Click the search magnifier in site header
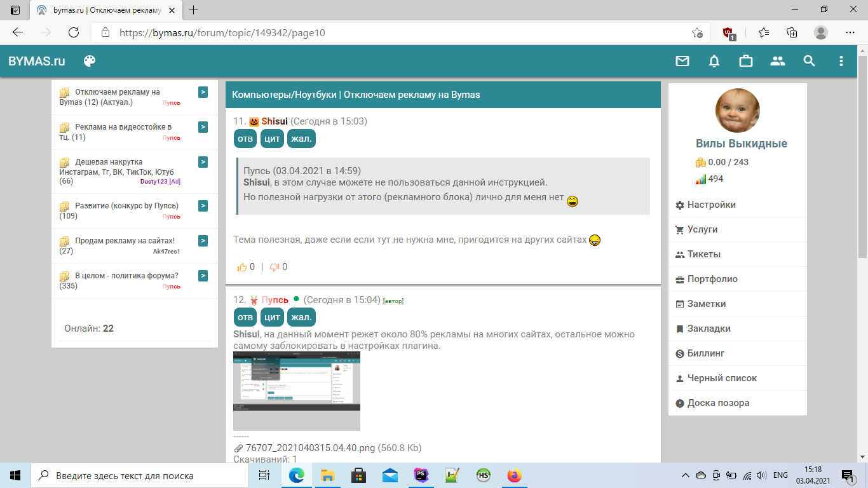Image resolution: width=868 pixels, height=488 pixels. pos(809,61)
